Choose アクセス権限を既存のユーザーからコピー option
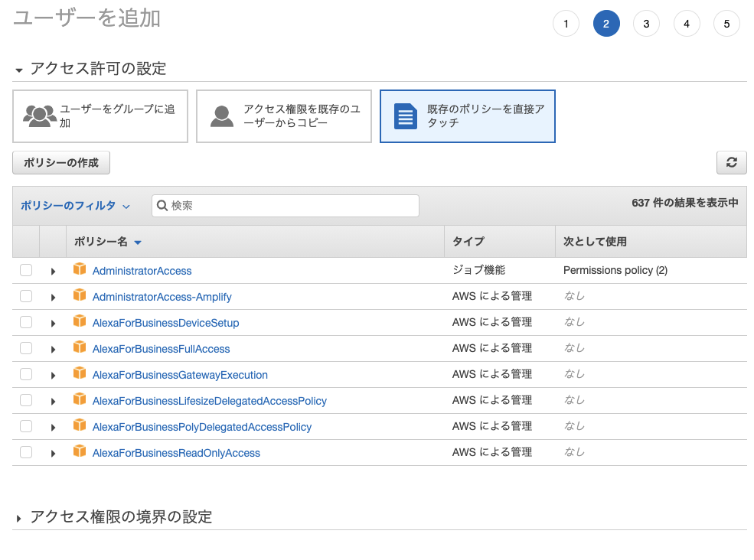 click(x=284, y=116)
